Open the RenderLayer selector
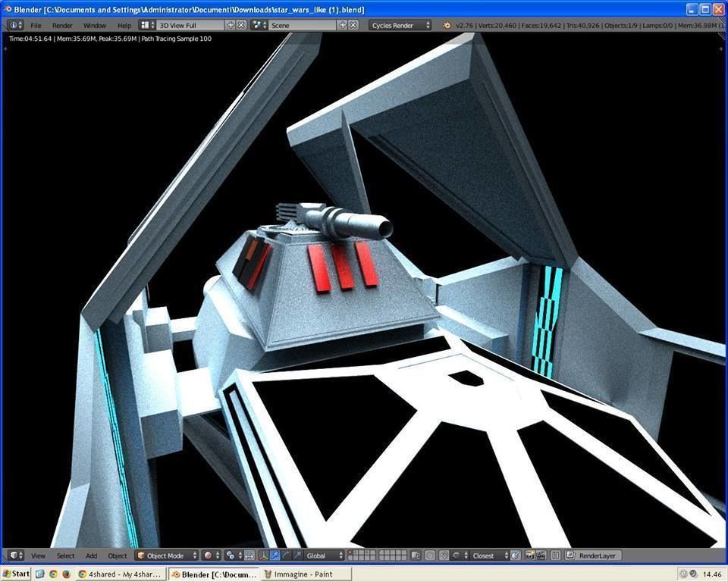This screenshot has width=728, height=582. point(593,555)
